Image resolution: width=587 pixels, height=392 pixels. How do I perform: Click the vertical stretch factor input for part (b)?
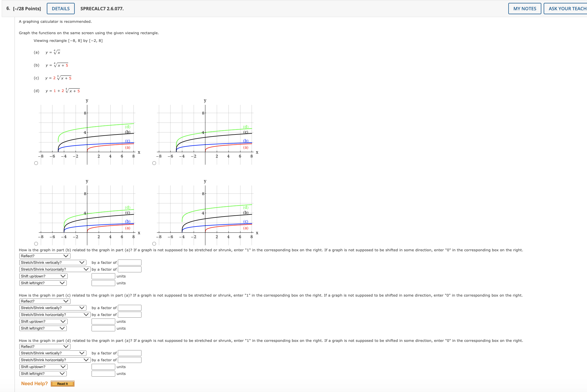point(129,262)
